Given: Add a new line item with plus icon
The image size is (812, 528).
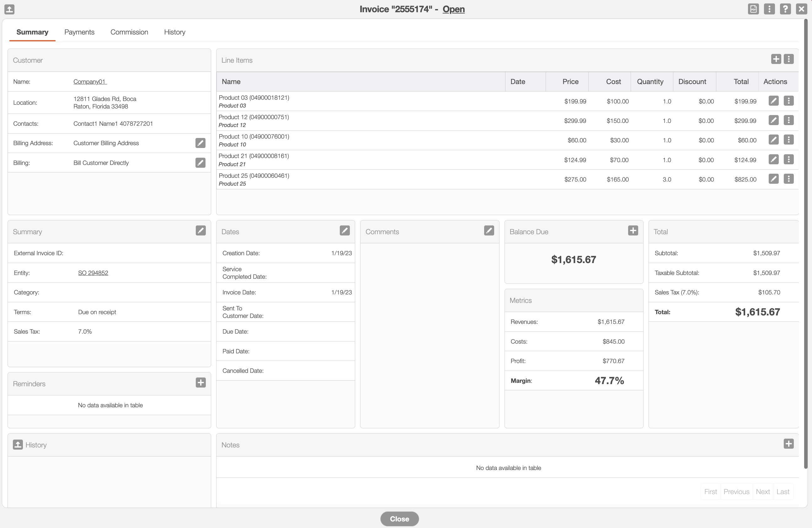Looking at the screenshot, I should pos(776,59).
